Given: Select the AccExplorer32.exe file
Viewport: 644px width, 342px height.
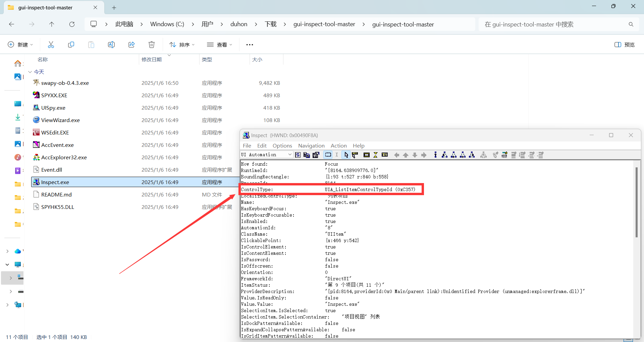Looking at the screenshot, I should pyautogui.click(x=64, y=157).
